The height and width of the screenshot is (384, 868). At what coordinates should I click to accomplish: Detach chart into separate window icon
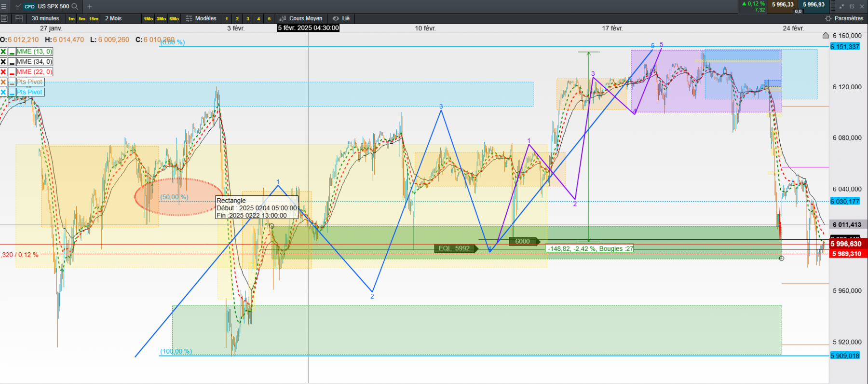tap(852, 6)
